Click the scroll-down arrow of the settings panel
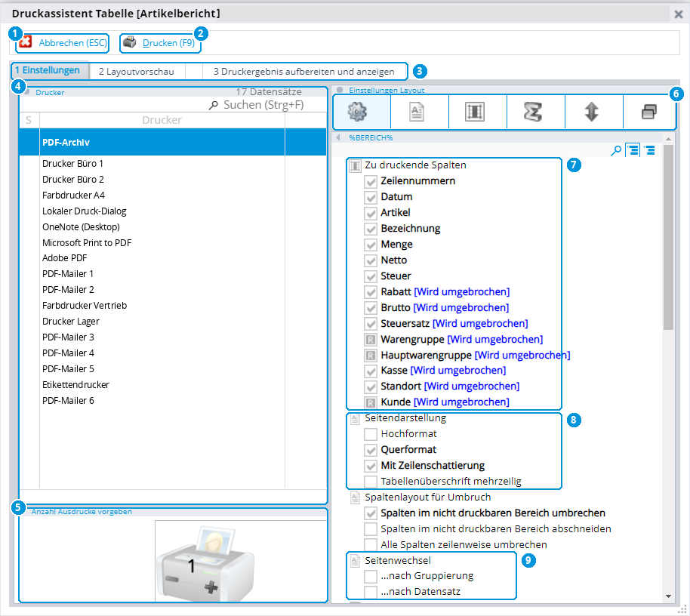This screenshot has height=616, width=690. pos(668,596)
